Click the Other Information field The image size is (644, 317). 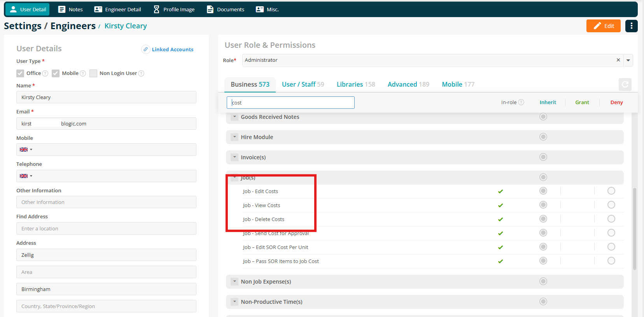pyautogui.click(x=106, y=202)
